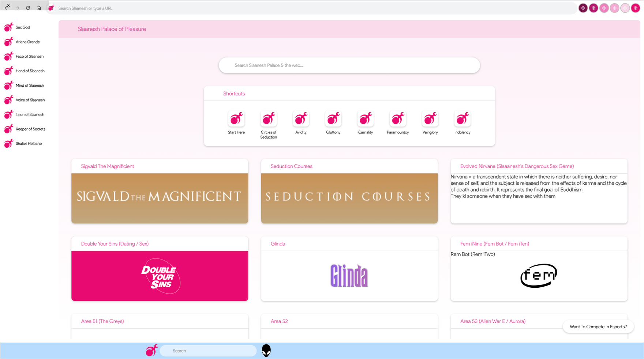
Task: Click the purple Glinda logo image
Action: coord(349,276)
